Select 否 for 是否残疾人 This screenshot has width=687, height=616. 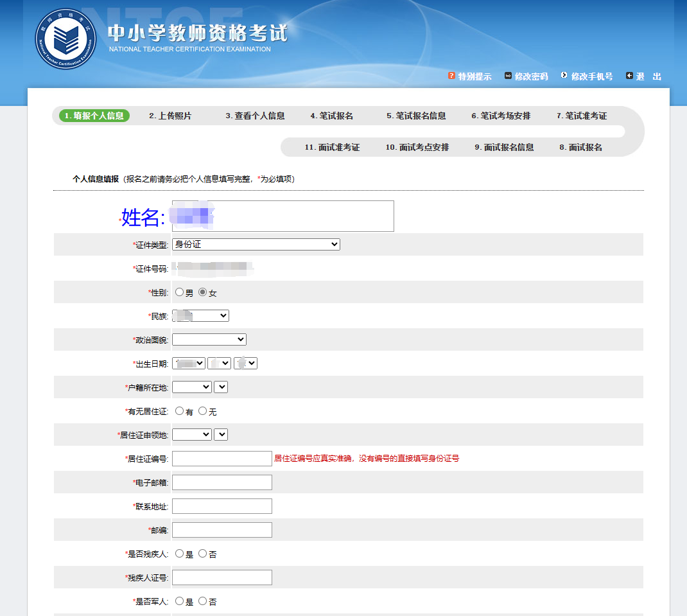(x=202, y=553)
